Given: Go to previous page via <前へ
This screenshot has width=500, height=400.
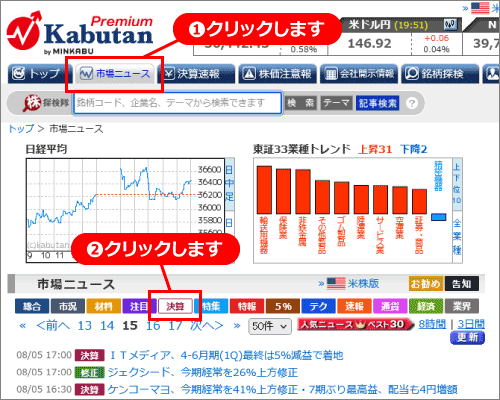Looking at the screenshot, I should pyautogui.click(x=53, y=325).
